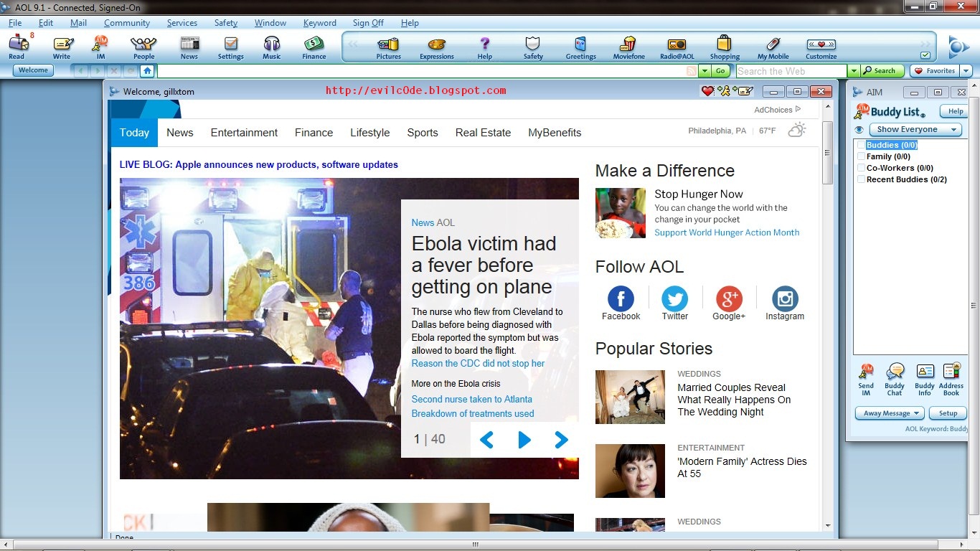980x551 pixels.
Task: Expand the Favorites dropdown arrow
Action: pos(966,71)
